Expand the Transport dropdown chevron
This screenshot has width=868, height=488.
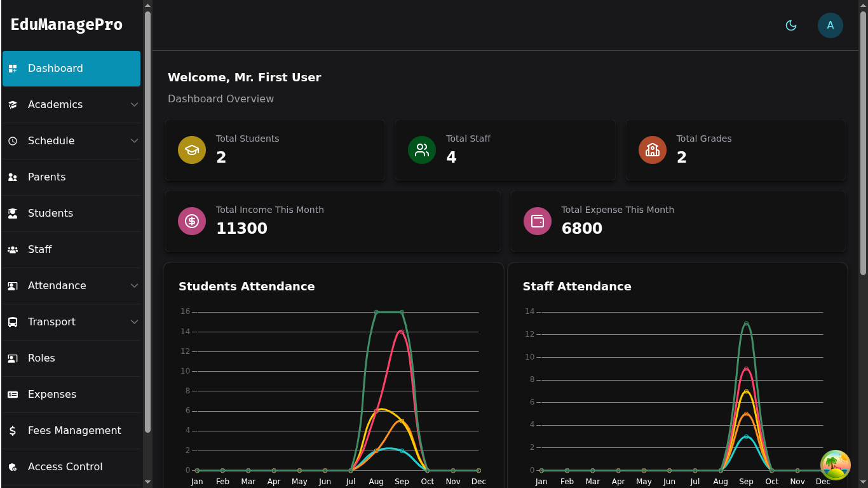click(134, 322)
